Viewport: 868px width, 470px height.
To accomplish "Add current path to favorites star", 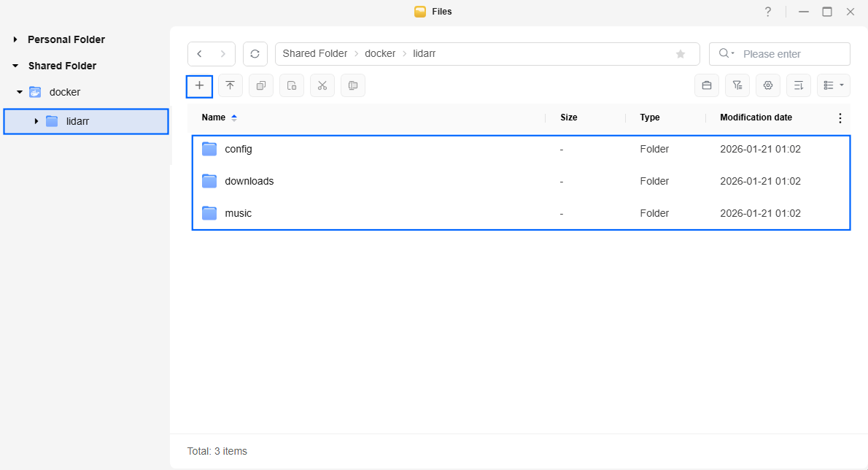I will pos(681,54).
